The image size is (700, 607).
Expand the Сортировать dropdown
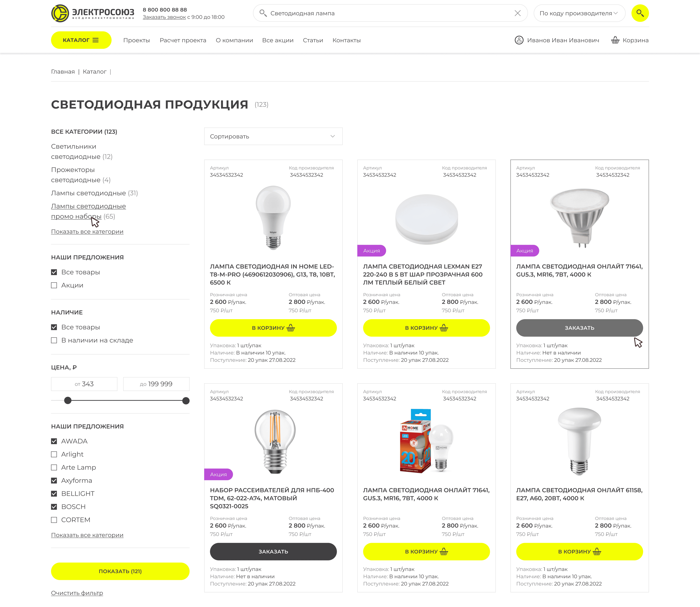pyautogui.click(x=273, y=136)
